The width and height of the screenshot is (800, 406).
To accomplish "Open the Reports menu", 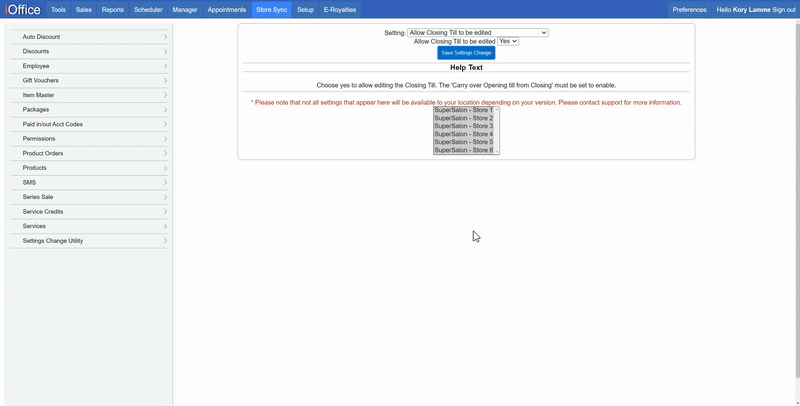I will (x=113, y=10).
